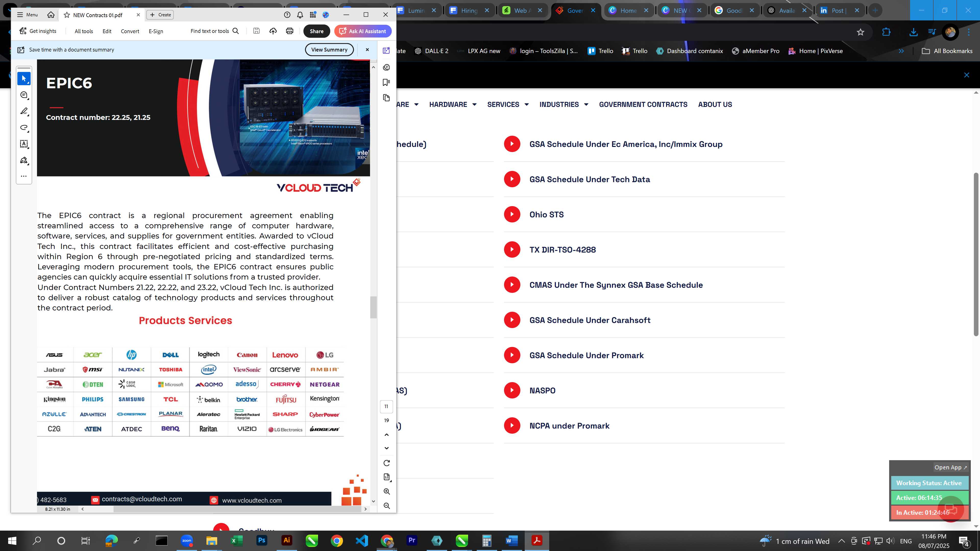Viewport: 980px width, 551px height.
Task: Print the document with printer icon
Action: point(290,31)
